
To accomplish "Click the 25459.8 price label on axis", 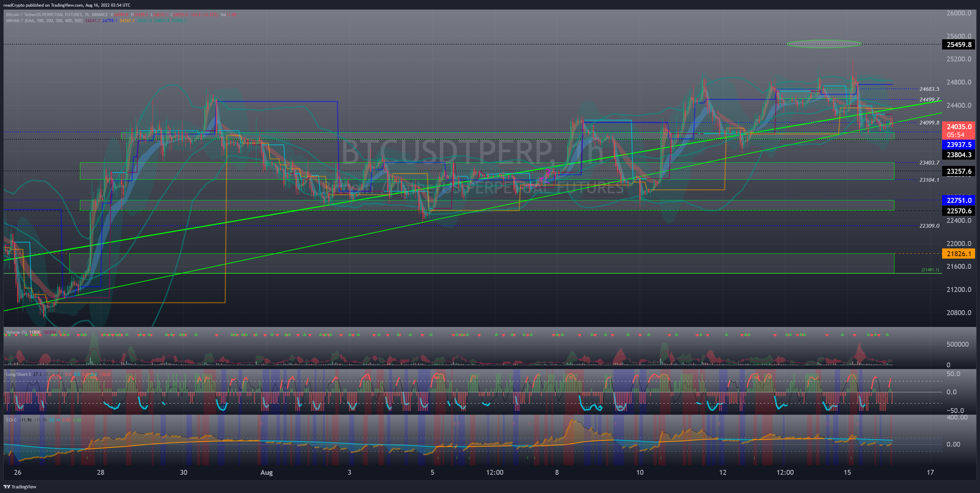I will coord(959,45).
